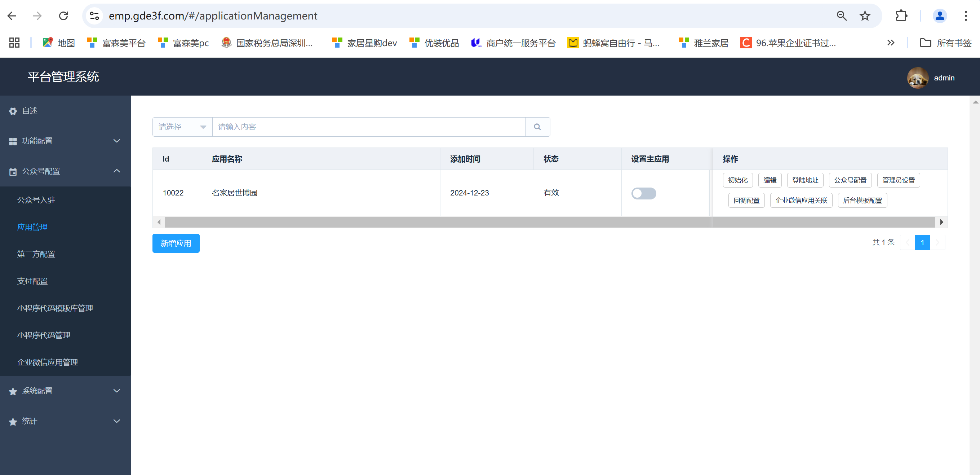Click the table scroll right arrow
The image size is (980, 475).
(941, 222)
